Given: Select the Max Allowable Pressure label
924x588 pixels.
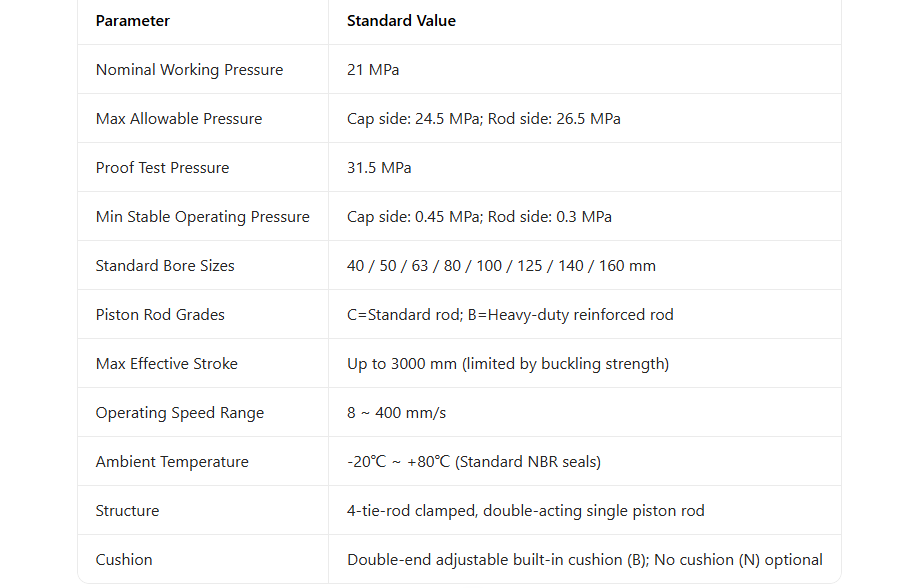Looking at the screenshot, I should pyautogui.click(x=179, y=119).
